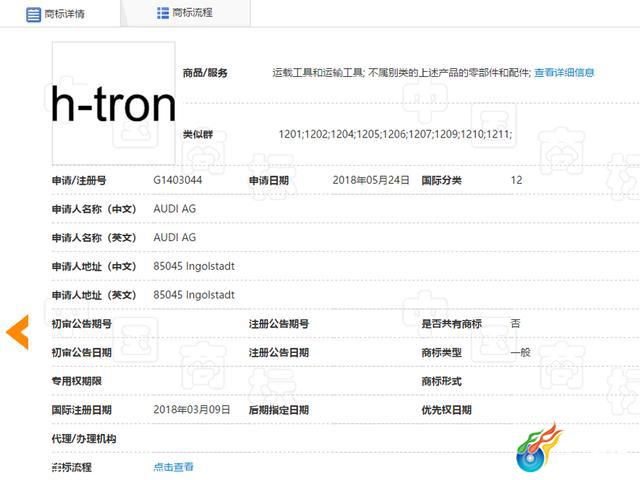Click the 专用权期限 label
640x480 pixels.
[77, 381]
